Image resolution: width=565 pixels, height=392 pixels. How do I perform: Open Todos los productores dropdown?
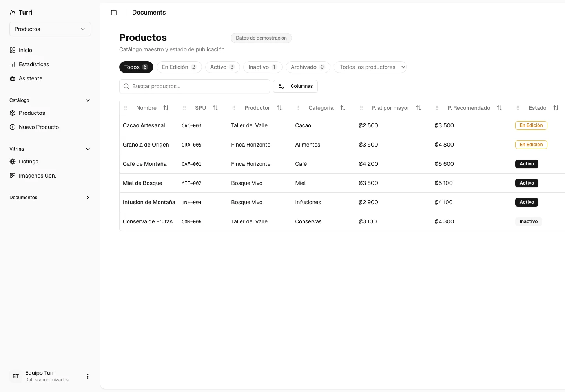[x=370, y=67]
